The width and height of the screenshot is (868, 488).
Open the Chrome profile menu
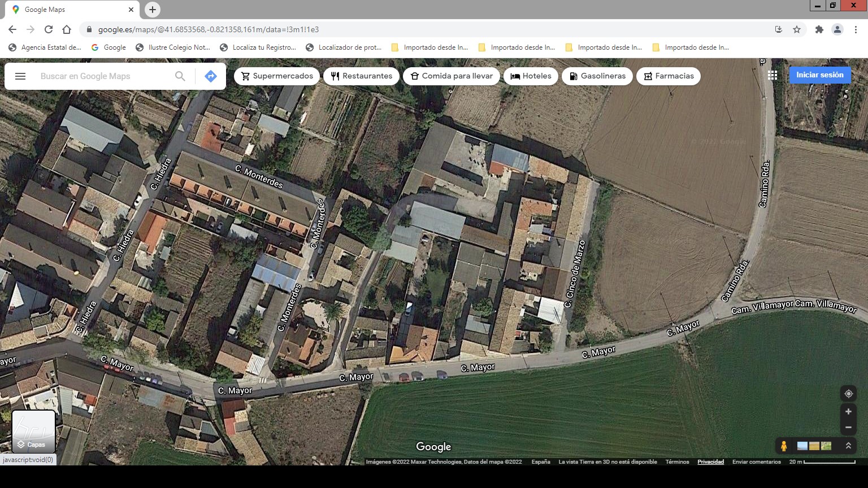[837, 29]
